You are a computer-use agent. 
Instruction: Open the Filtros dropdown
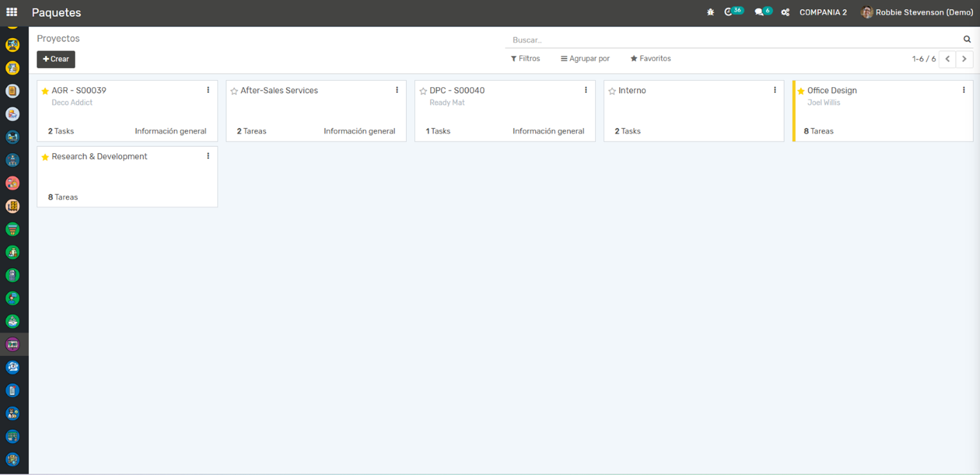tap(525, 59)
